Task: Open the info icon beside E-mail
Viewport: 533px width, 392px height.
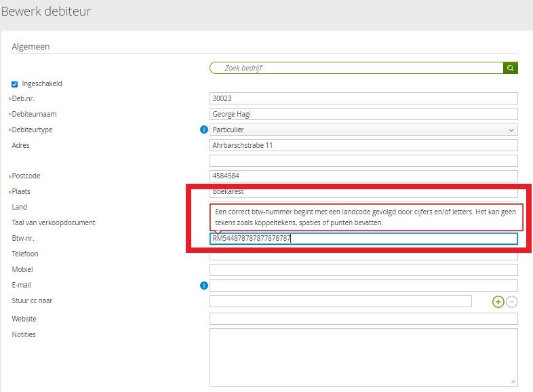Action: tap(204, 286)
